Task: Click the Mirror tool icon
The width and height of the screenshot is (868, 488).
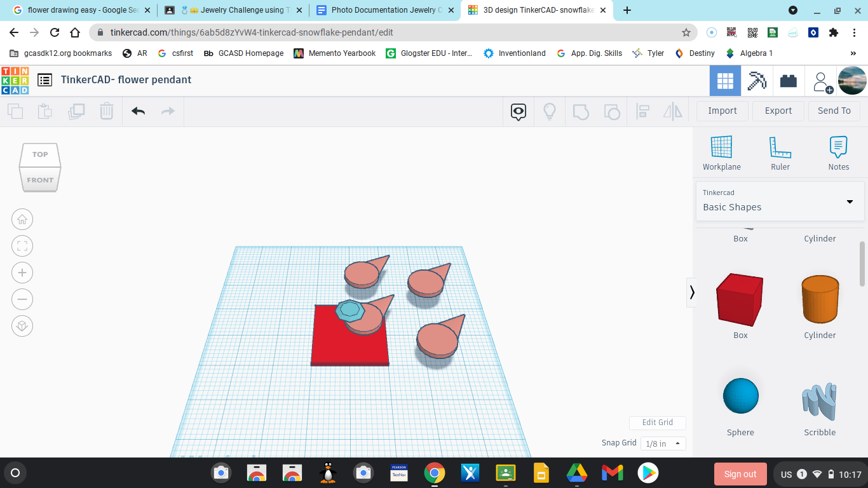Action: (x=673, y=112)
